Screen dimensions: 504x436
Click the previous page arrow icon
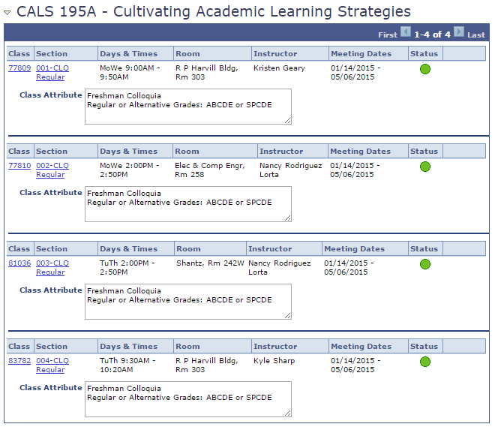(406, 32)
